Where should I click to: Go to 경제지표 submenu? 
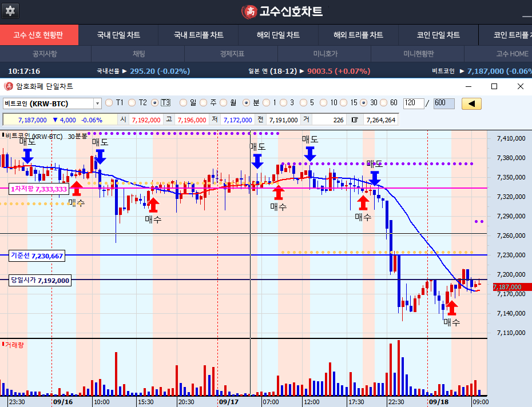click(x=232, y=54)
